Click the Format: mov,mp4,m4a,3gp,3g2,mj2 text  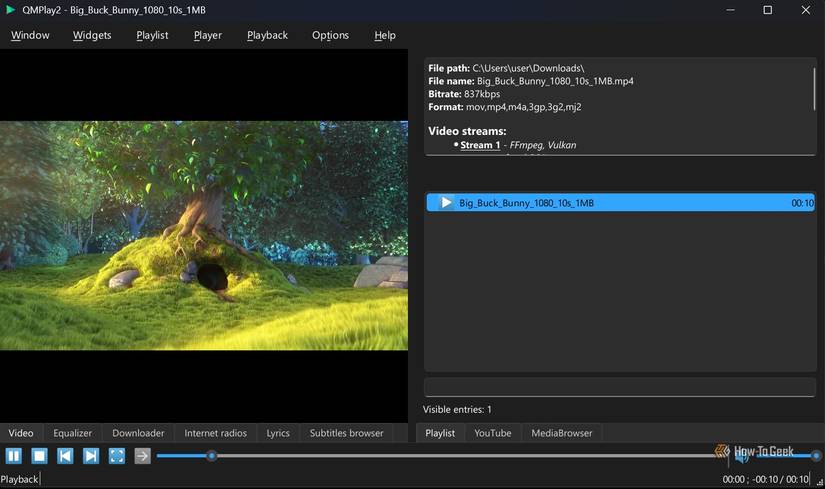[x=505, y=107]
